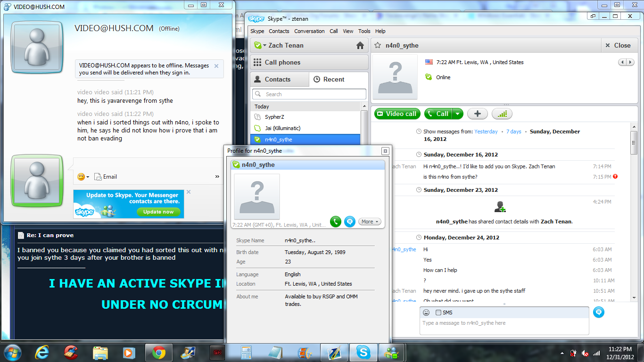Select Jai (Killuminatic) in recent list
The image size is (644, 362).
[305, 128]
